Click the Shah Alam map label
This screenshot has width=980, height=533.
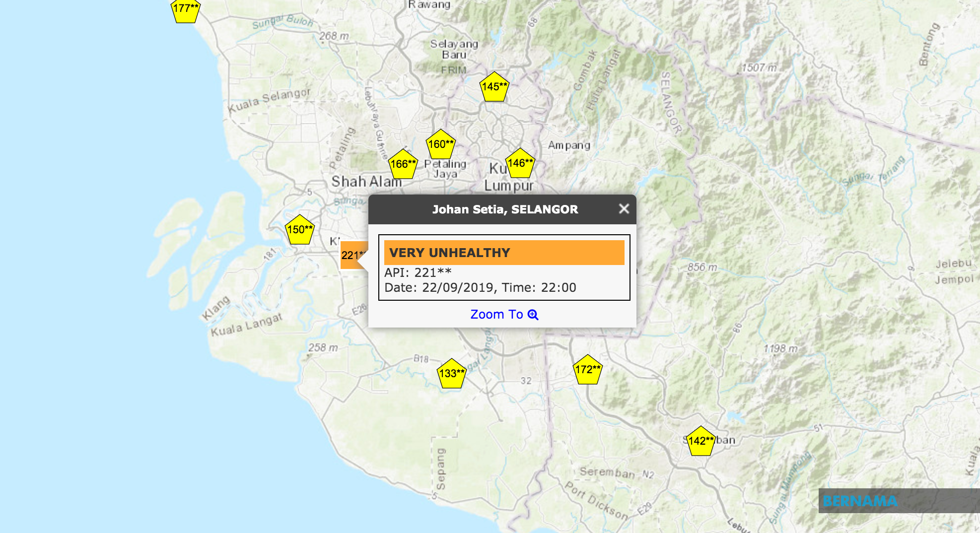[x=366, y=182]
